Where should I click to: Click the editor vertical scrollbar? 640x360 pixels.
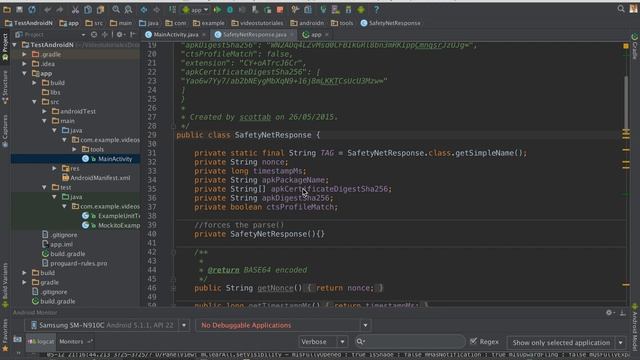tap(626, 102)
